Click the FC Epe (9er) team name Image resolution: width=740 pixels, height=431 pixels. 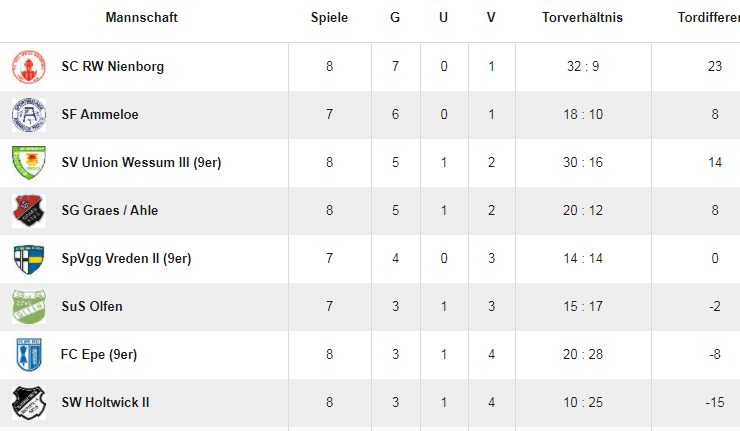point(99,355)
